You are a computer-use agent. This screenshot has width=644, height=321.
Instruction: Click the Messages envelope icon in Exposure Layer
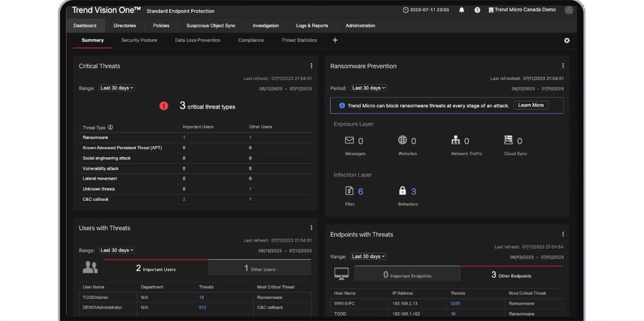tap(349, 140)
